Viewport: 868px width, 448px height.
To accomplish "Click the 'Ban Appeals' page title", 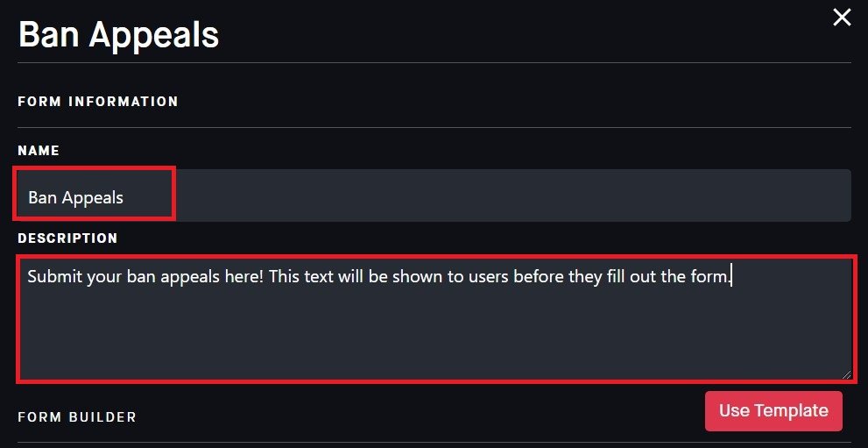I will (x=118, y=35).
